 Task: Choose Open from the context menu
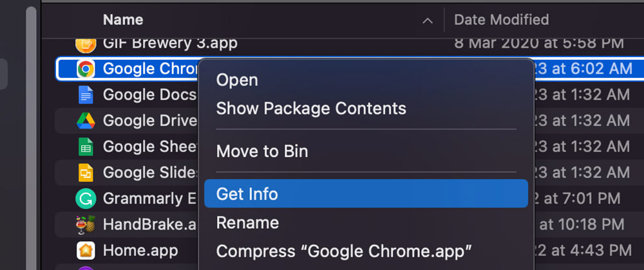pyautogui.click(x=237, y=80)
